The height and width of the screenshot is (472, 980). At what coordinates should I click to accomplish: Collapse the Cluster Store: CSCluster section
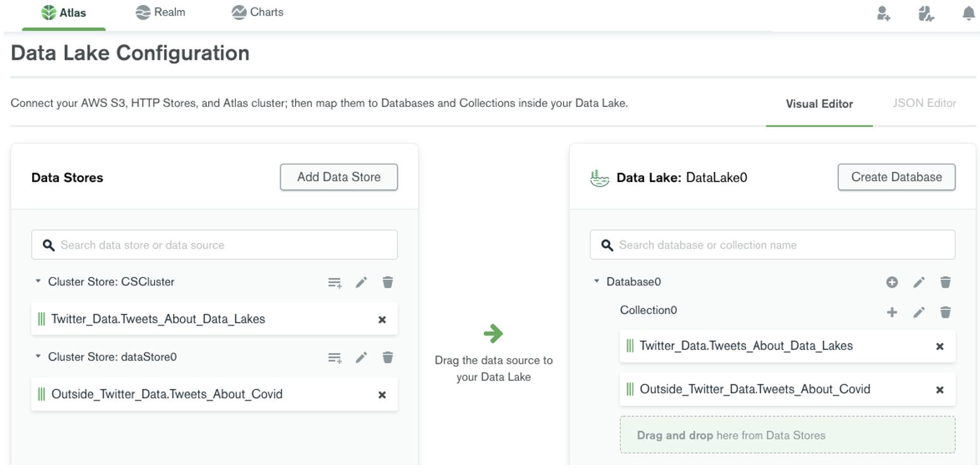point(38,281)
